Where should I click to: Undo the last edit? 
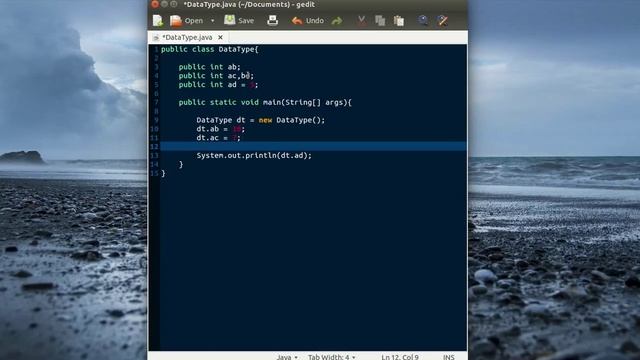click(x=308, y=20)
